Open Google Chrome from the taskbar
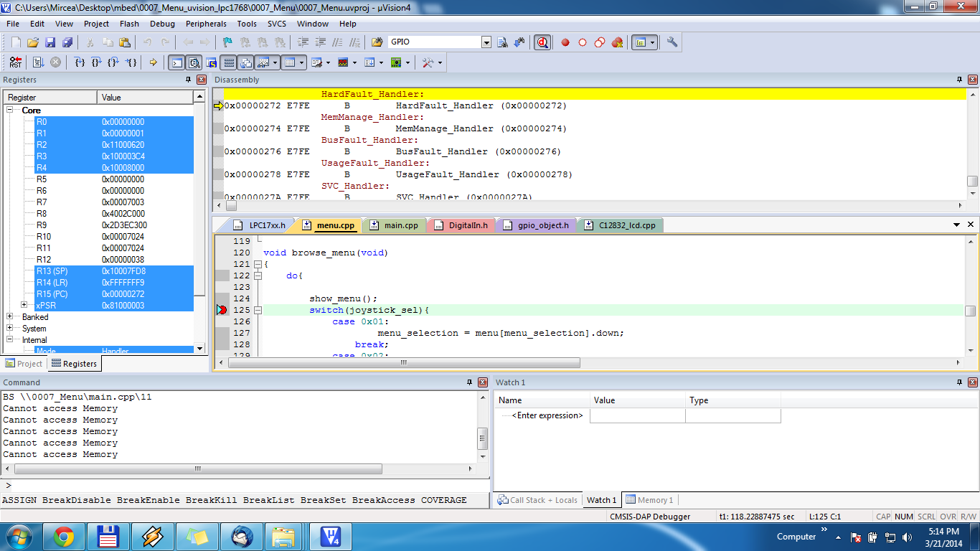980x551 pixels. click(63, 536)
